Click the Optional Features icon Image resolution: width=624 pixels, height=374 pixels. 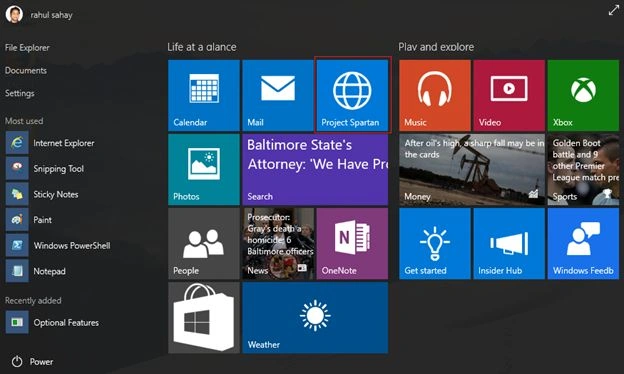pyautogui.click(x=17, y=322)
